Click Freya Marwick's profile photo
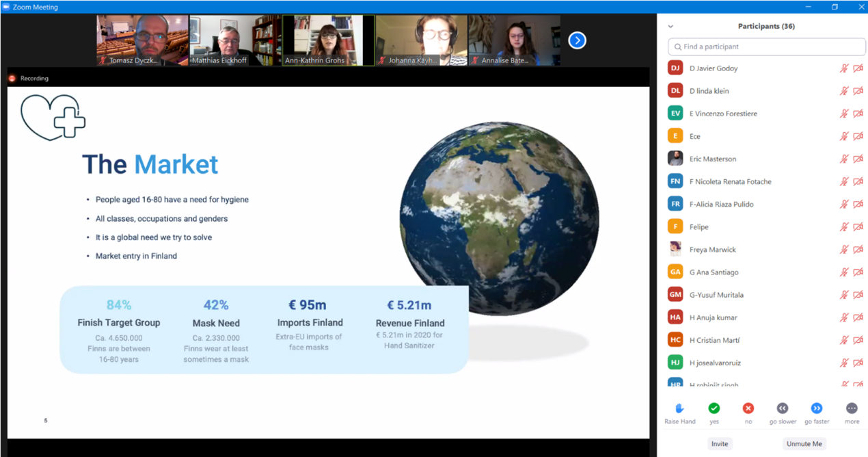 click(675, 249)
